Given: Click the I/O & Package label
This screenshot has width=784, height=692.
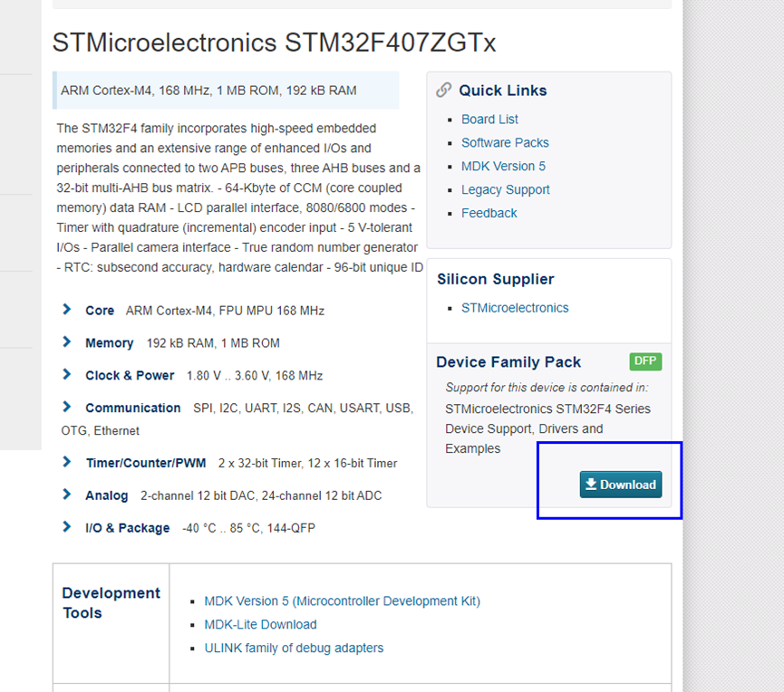Looking at the screenshot, I should [128, 528].
